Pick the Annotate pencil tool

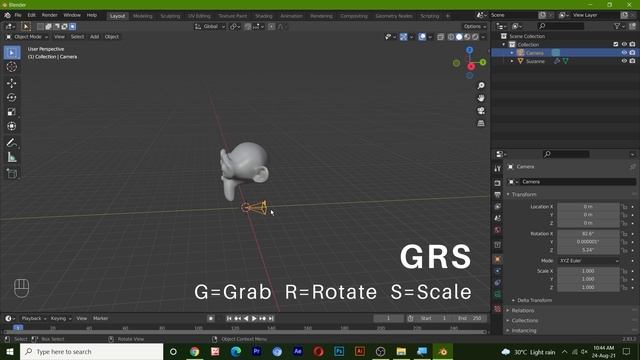pos(11,143)
